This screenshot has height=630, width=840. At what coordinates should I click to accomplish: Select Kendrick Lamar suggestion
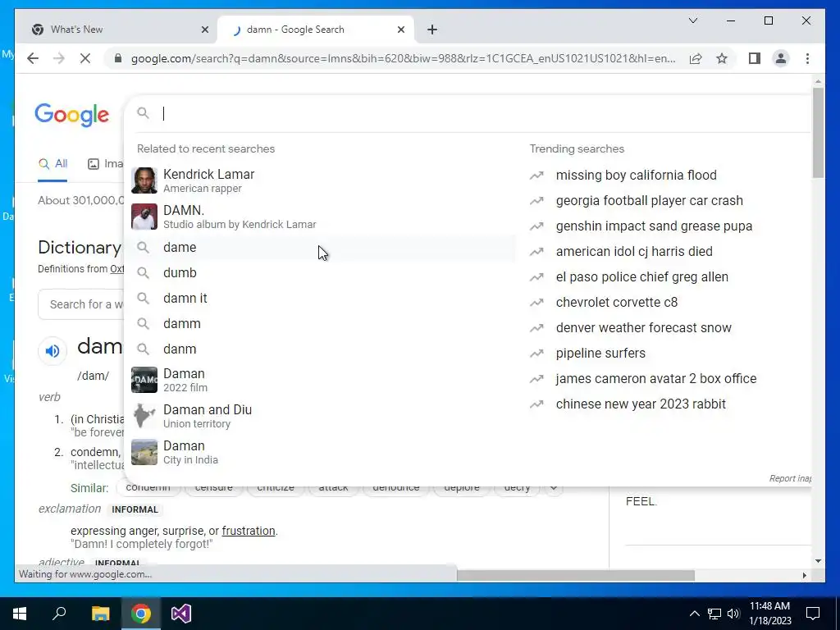click(x=322, y=180)
